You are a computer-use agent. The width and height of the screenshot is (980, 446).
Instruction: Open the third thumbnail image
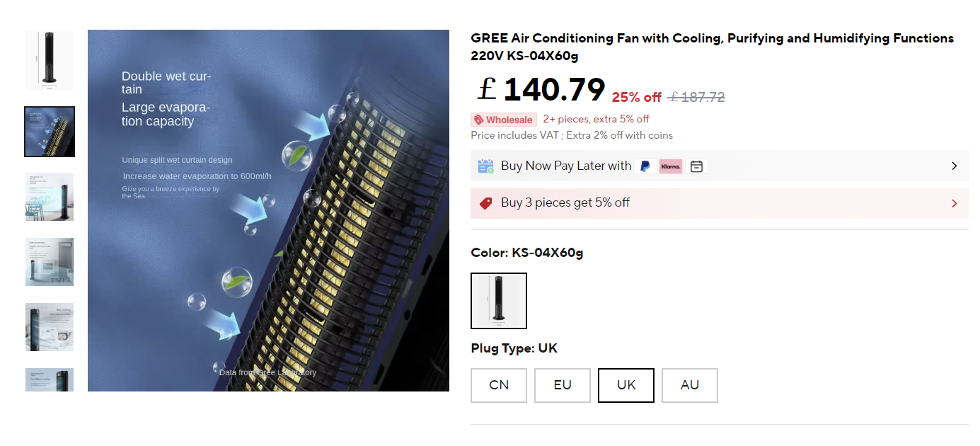click(50, 197)
